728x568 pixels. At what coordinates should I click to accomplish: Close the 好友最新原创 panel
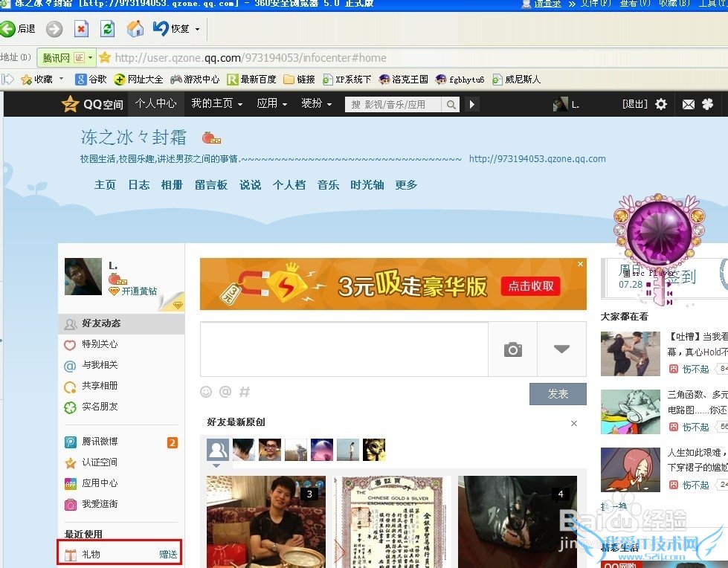pos(574,423)
